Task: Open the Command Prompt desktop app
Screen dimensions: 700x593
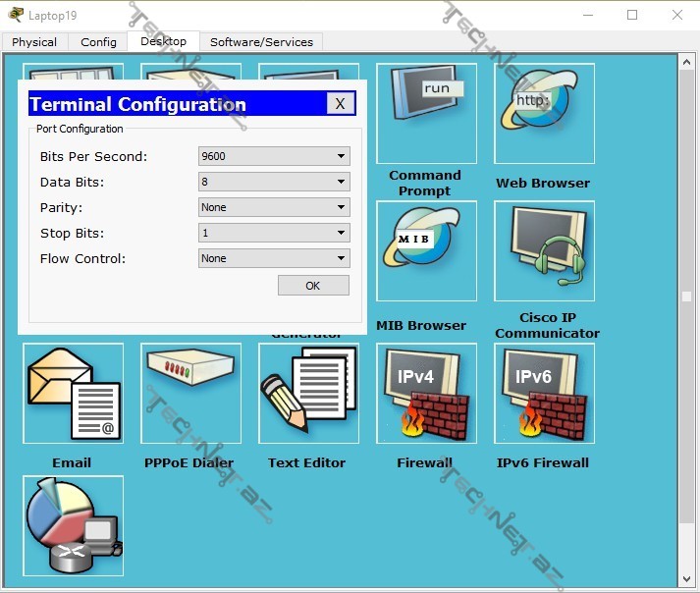Action: click(x=426, y=114)
